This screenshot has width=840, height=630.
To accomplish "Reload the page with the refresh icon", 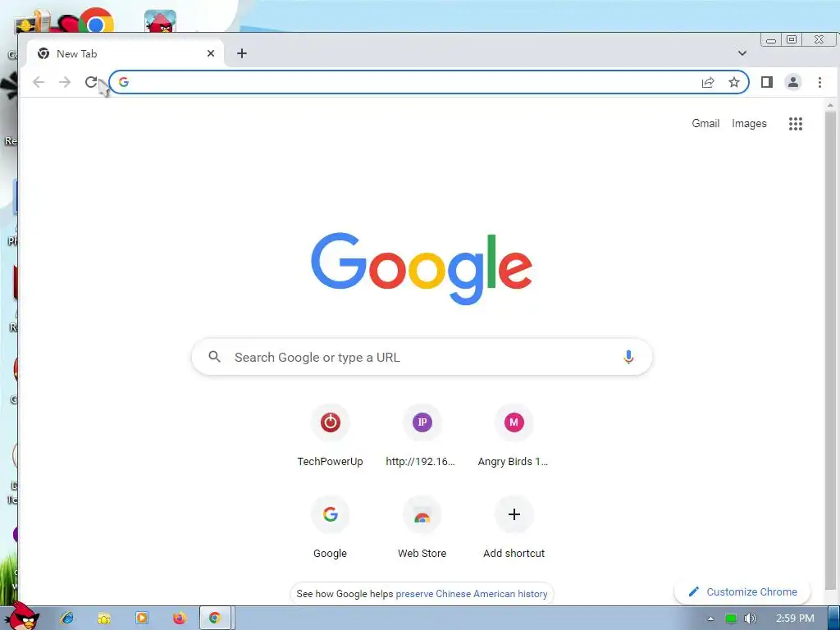I will pos(91,82).
